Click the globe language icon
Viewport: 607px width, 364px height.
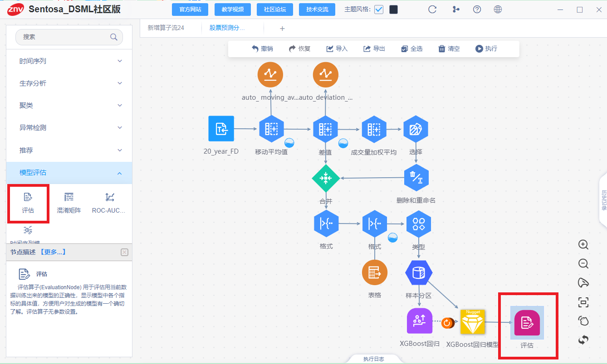[498, 10]
